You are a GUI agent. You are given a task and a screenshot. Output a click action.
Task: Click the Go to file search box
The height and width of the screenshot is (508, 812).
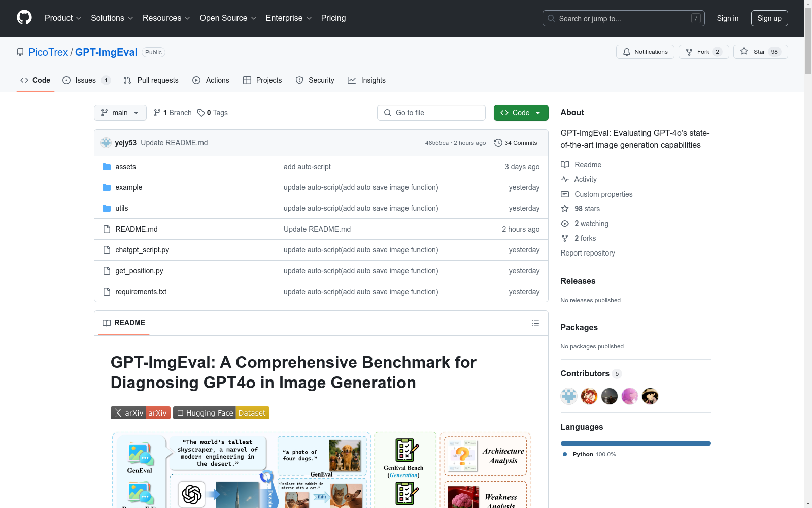[431, 113]
